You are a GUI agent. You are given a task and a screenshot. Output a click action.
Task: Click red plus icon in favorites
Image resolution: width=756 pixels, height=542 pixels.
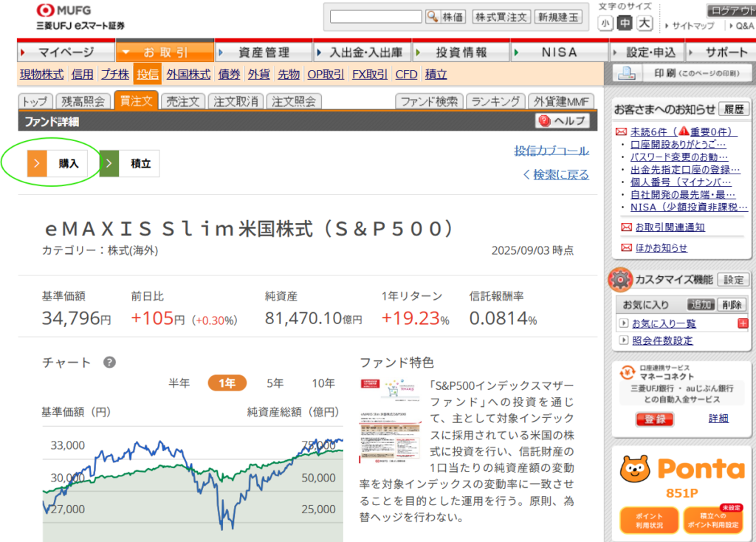(x=743, y=323)
